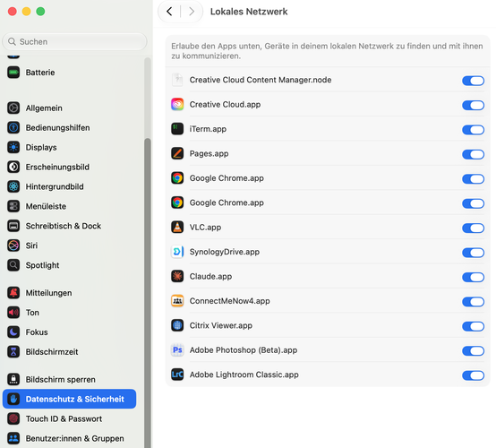Click the 'iTerm.app' label
Image resolution: width=496 pixels, height=448 pixels.
click(208, 129)
